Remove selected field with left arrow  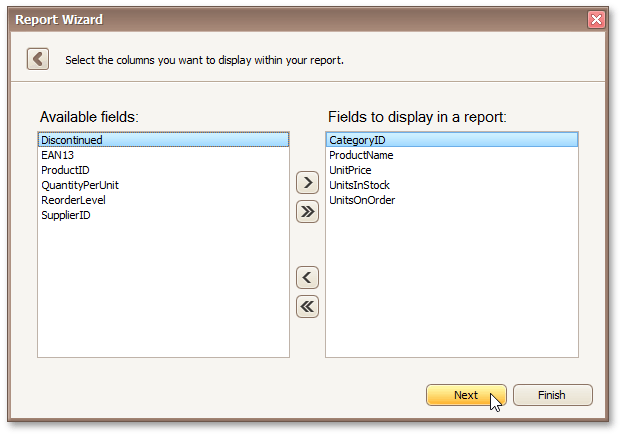pos(308,278)
